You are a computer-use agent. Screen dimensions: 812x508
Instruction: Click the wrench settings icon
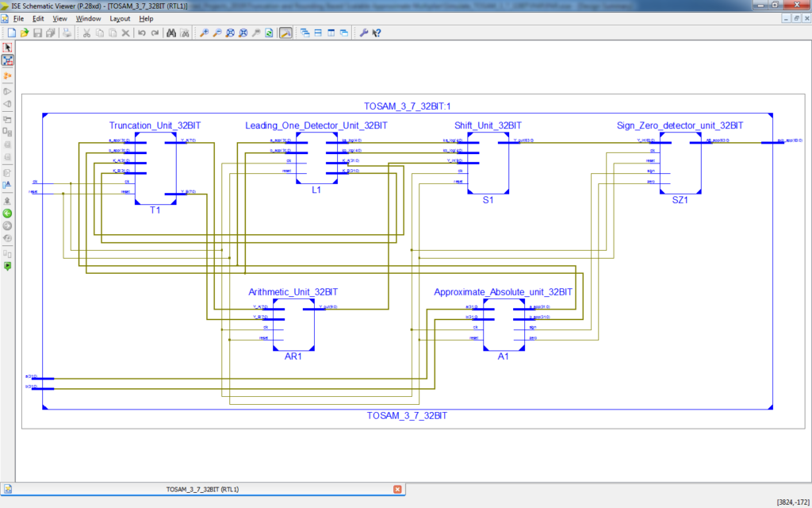click(364, 33)
